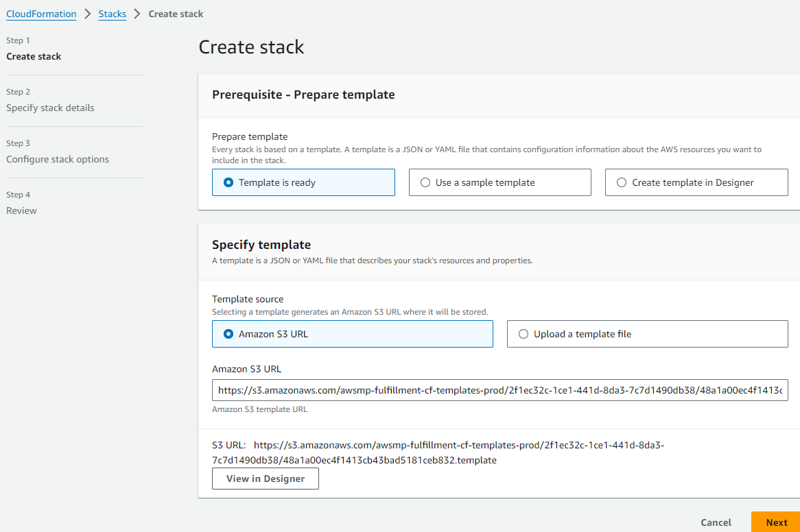Click the chevron after Stacks breadcrumb
This screenshot has width=800, height=532.
[137, 14]
